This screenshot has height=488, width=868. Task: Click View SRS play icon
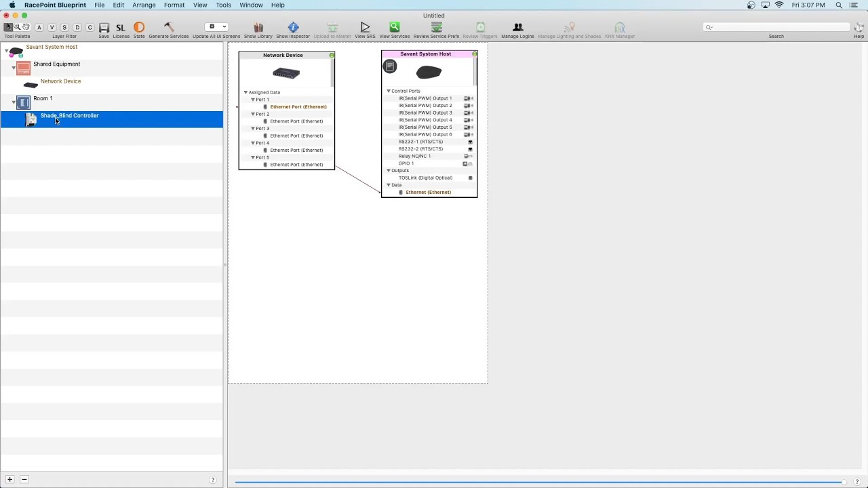tap(365, 27)
